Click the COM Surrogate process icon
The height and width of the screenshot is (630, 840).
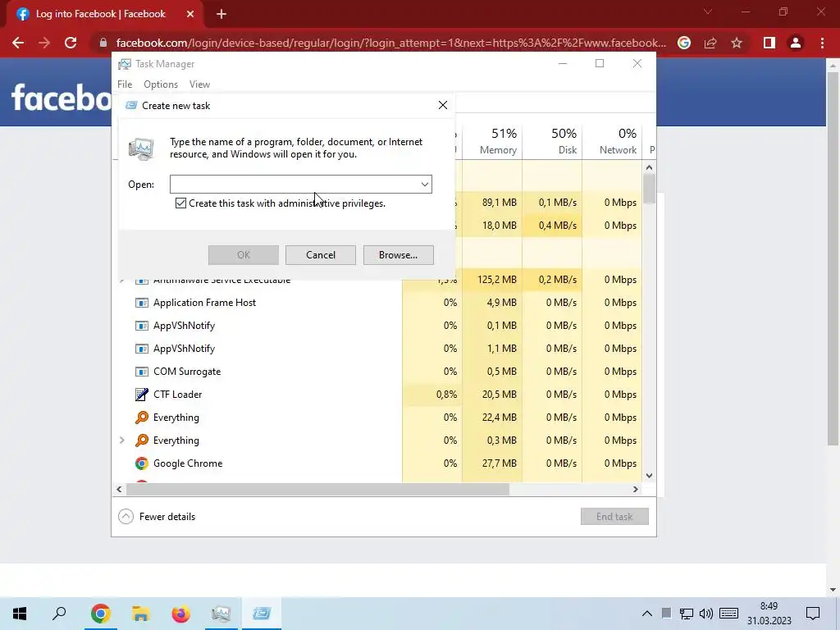(x=141, y=372)
